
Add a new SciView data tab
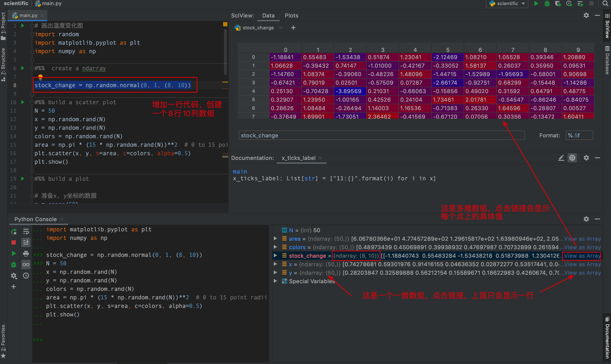[x=293, y=28]
